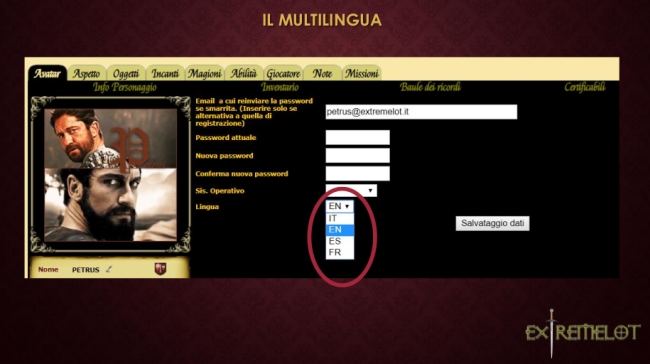The image size is (650, 364).
Task: Switch to the Abilità tab
Action: [x=243, y=73]
